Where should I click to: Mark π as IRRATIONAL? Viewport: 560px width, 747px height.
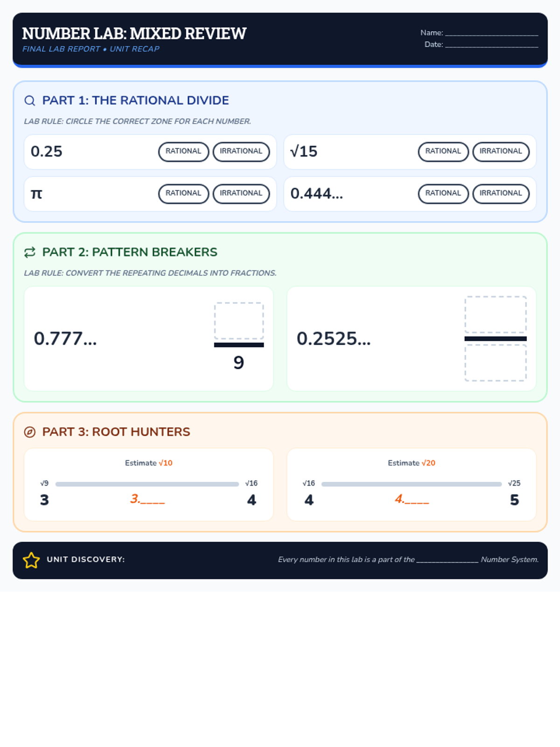(241, 194)
